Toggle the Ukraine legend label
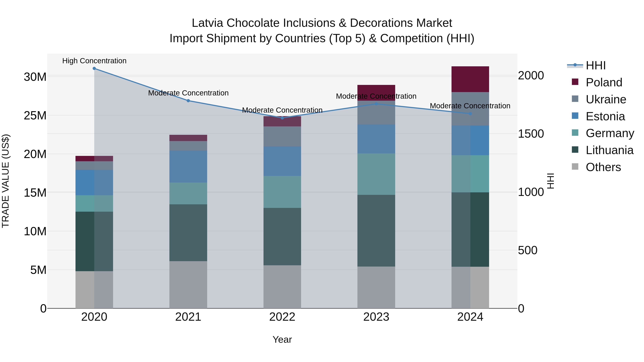 (x=606, y=99)
